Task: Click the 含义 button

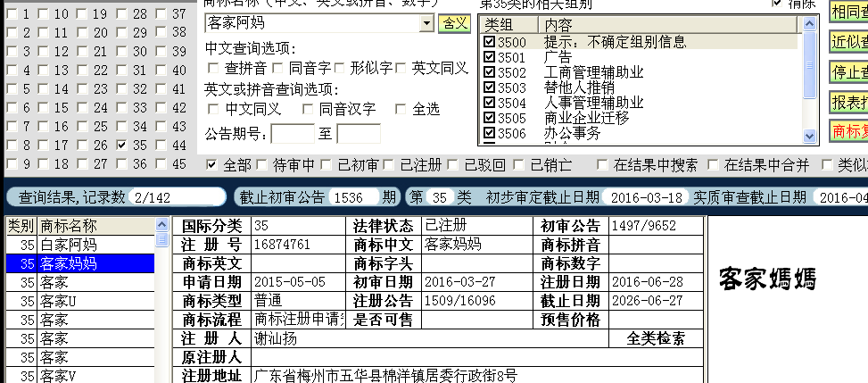Action: point(454,23)
